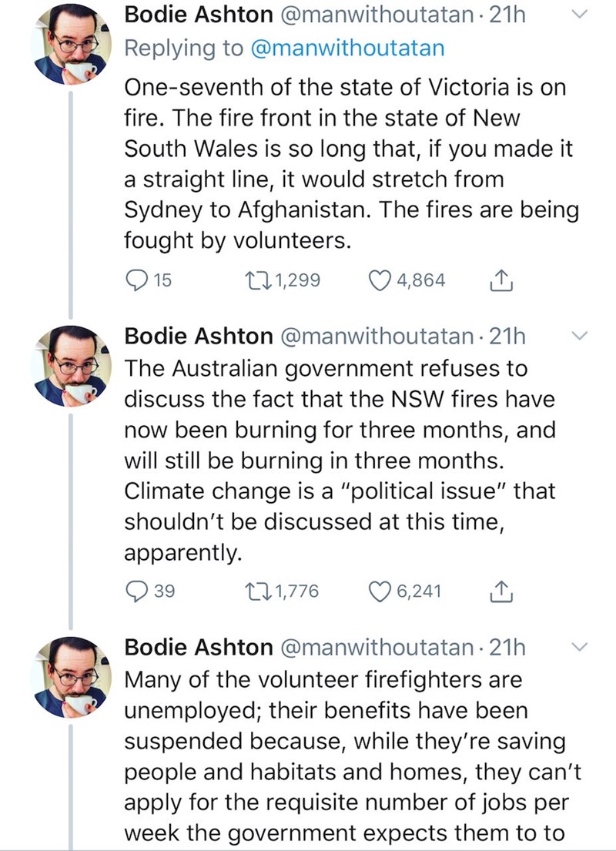Image resolution: width=616 pixels, height=851 pixels.
Task: Open Bodie Ashton's name on second tweet
Action: coord(199,336)
